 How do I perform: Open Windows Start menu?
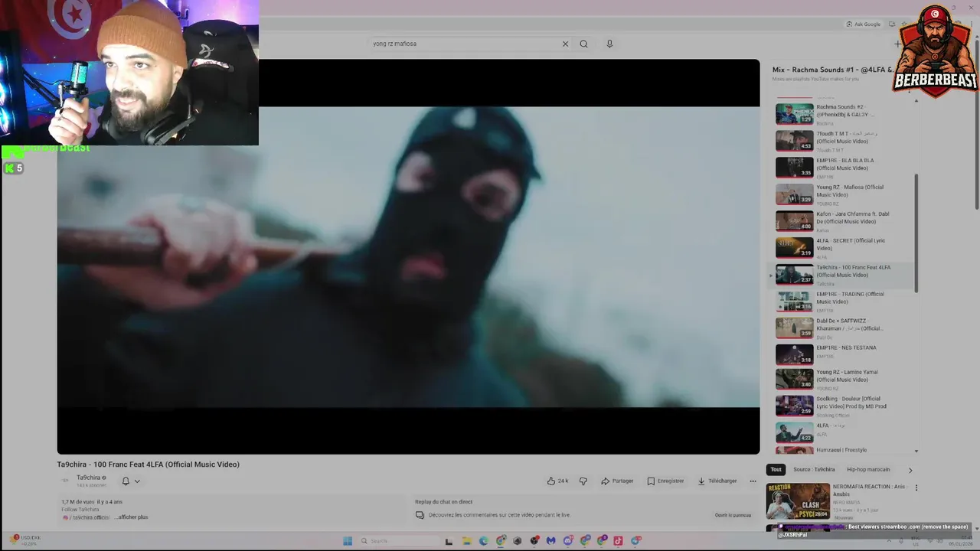(x=347, y=541)
